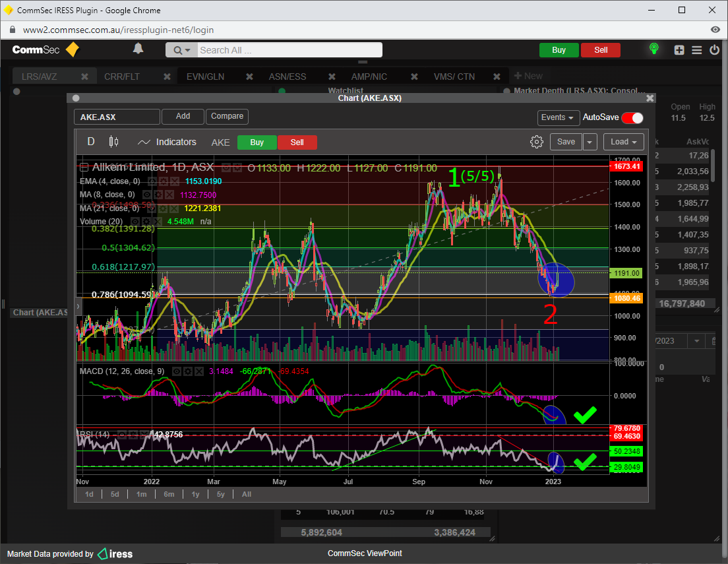Click the add widget plus icon
728x564 pixels.
pos(679,50)
